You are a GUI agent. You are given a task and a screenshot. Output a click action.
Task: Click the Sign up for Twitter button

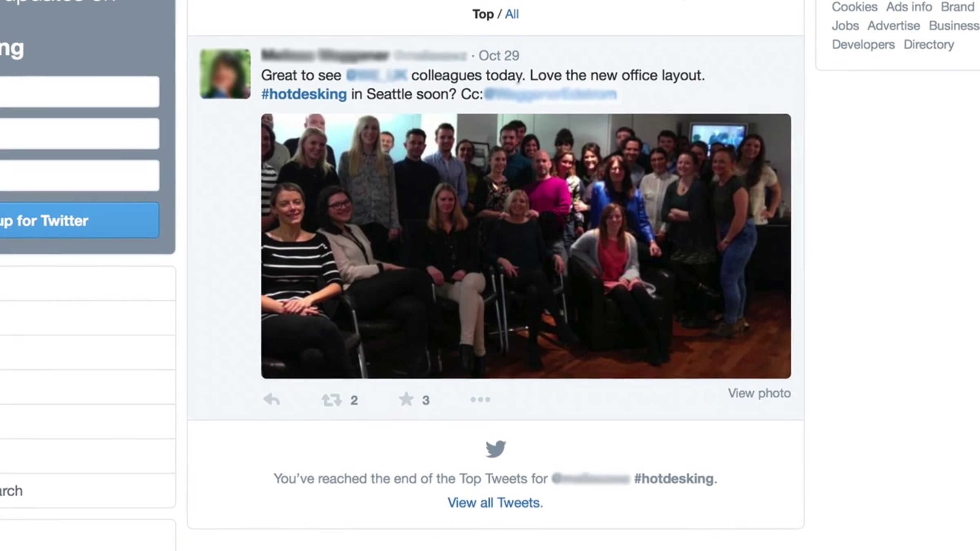[x=80, y=220]
